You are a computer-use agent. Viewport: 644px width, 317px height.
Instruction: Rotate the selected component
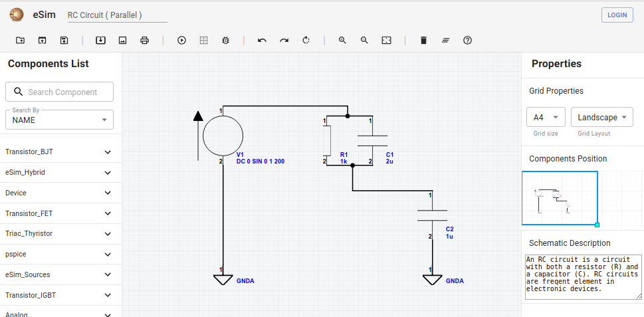(306, 41)
